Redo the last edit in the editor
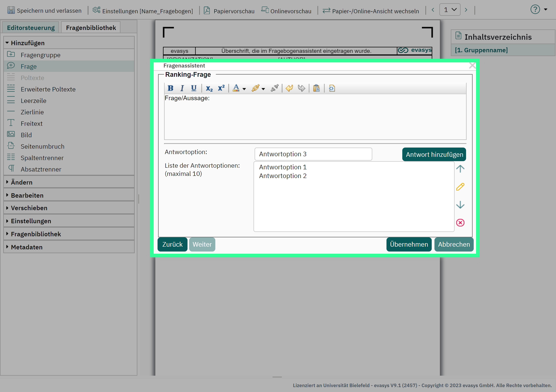The height and width of the screenshot is (392, 556). 301,88
